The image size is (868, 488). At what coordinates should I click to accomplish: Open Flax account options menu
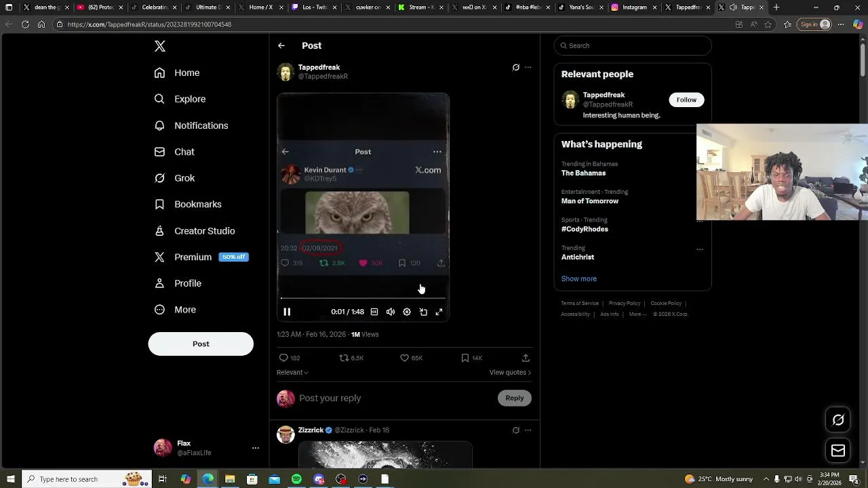click(x=256, y=448)
